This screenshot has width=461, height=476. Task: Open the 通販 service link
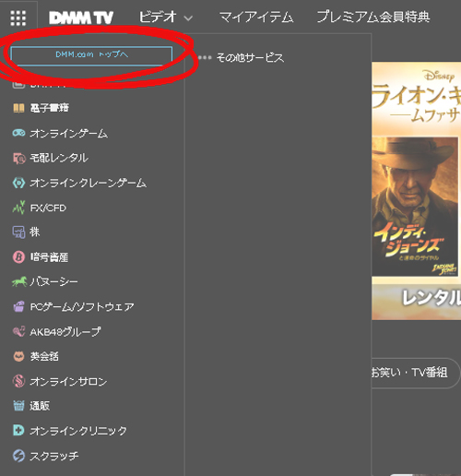coord(40,406)
